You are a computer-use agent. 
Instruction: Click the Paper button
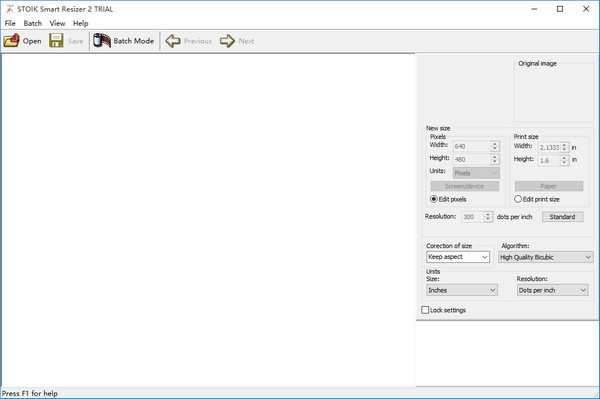click(x=549, y=186)
